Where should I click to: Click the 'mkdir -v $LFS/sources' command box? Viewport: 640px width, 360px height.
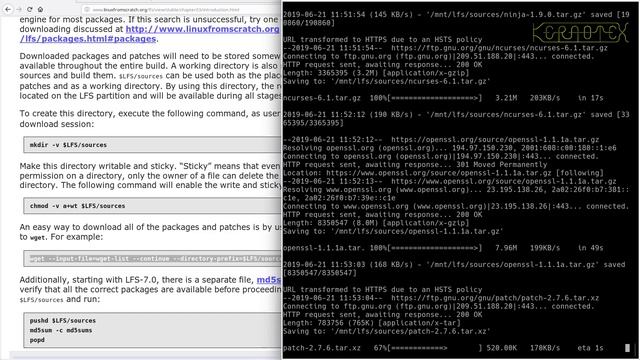(152, 145)
